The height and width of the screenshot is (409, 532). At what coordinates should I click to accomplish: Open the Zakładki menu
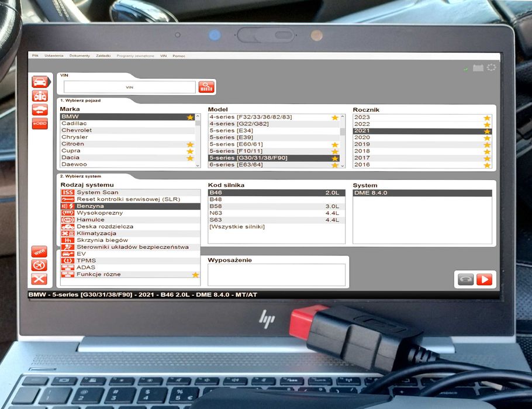pos(103,56)
